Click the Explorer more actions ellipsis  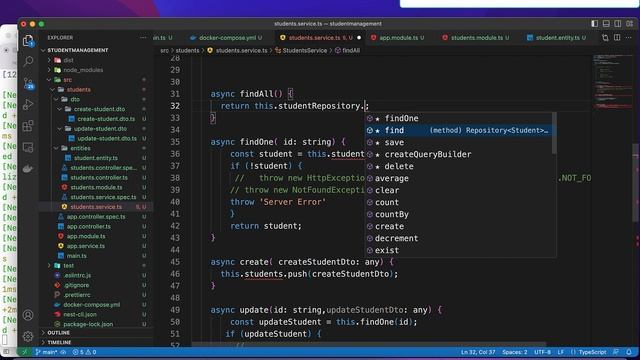[x=143, y=38]
